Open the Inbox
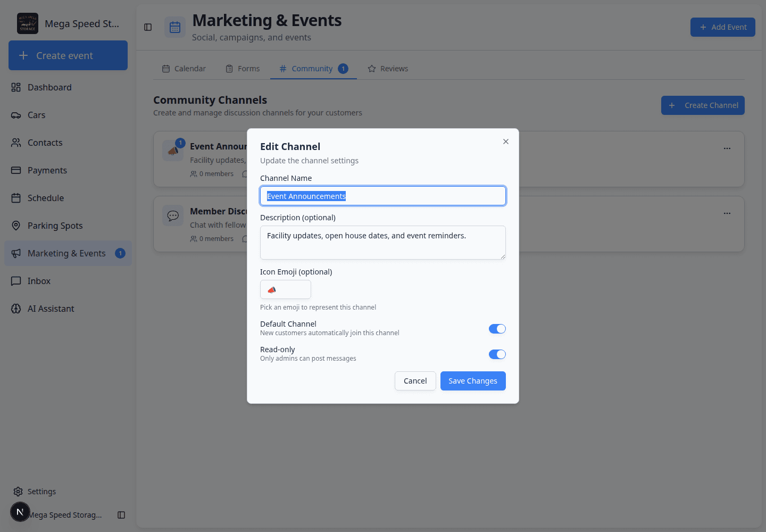The height and width of the screenshot is (532, 766). pos(68,281)
